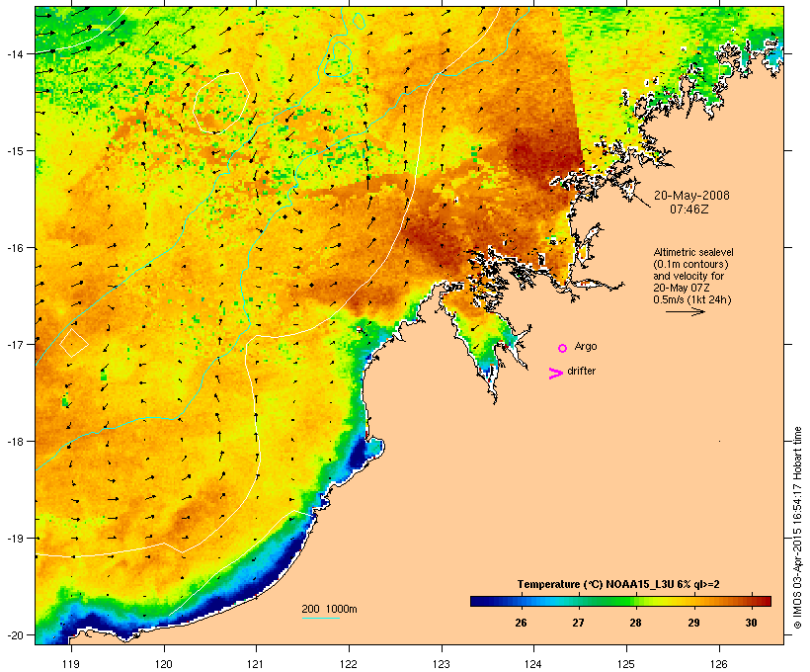Click the 30 value on the color bar

point(751,623)
